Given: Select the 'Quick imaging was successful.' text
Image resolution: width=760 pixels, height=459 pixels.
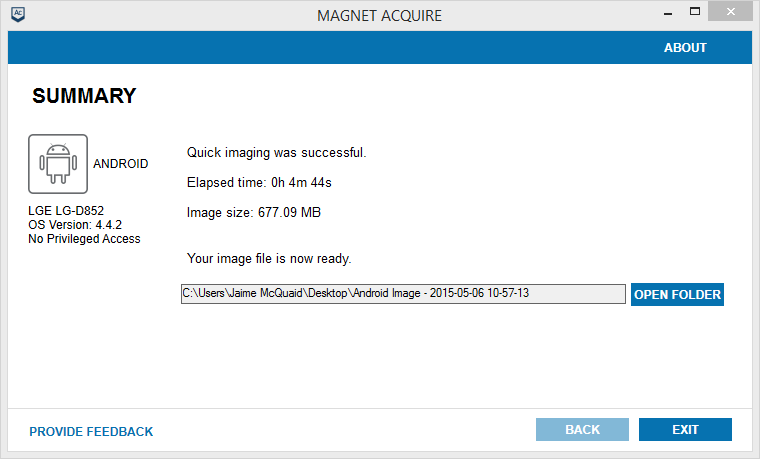Looking at the screenshot, I should tap(276, 153).
